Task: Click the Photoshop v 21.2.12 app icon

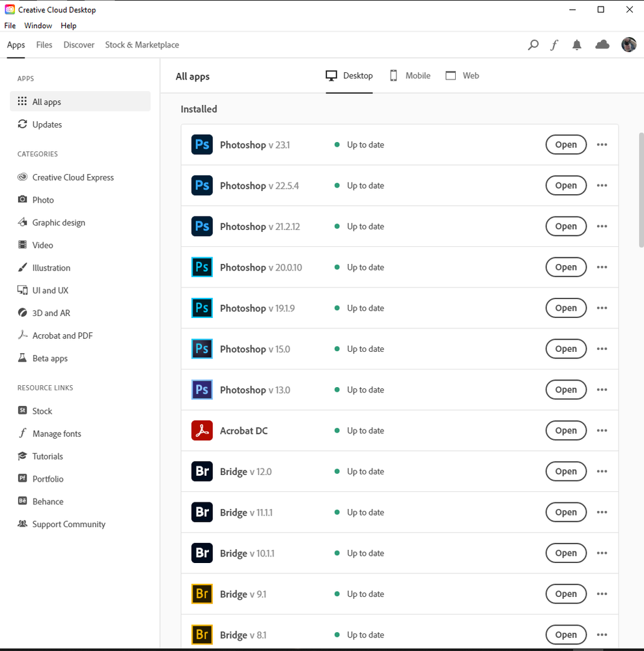Action: 202,226
